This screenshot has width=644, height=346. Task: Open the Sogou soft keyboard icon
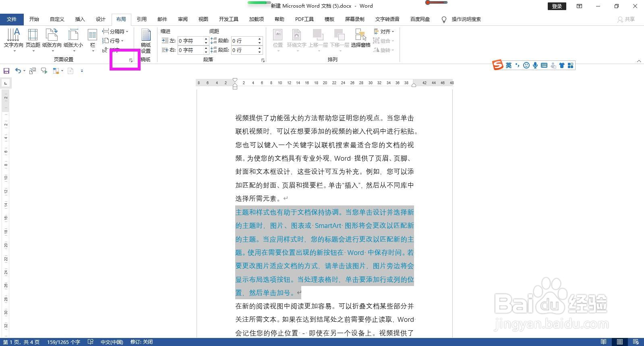tap(544, 65)
